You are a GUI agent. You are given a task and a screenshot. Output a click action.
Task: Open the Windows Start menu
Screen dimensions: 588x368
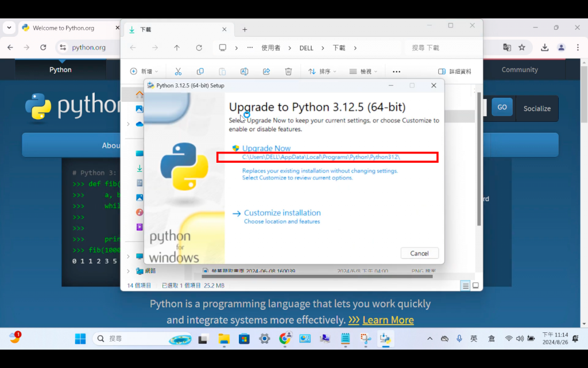(80, 339)
